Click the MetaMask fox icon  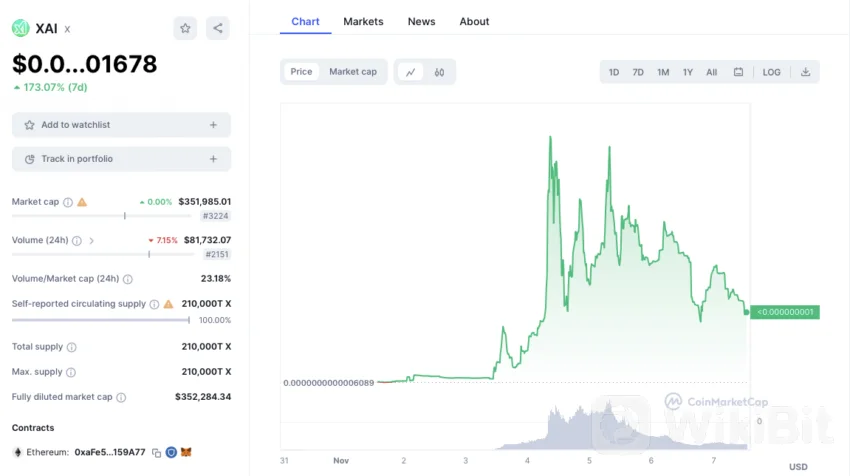point(186,452)
